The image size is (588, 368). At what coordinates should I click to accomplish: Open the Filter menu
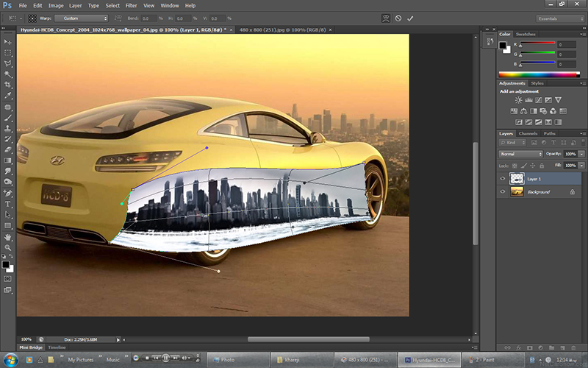point(131,6)
